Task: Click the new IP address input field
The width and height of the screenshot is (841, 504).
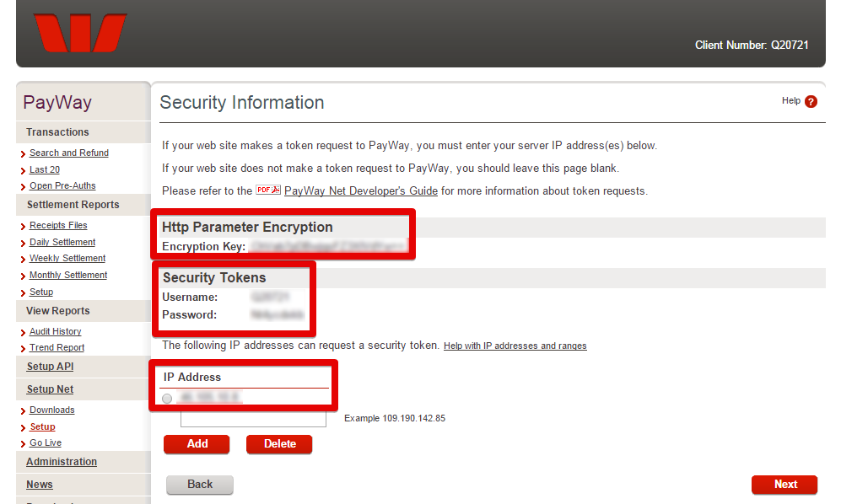Action: (253, 419)
